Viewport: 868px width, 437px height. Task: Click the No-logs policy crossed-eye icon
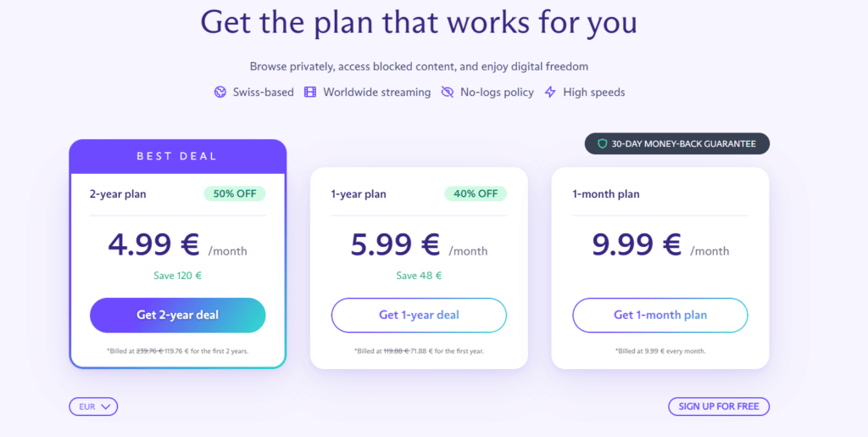pyautogui.click(x=448, y=92)
